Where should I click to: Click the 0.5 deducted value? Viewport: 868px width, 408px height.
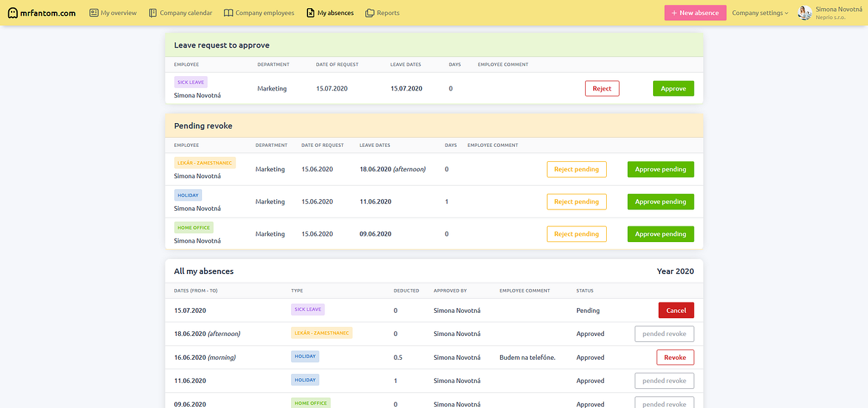398,357
